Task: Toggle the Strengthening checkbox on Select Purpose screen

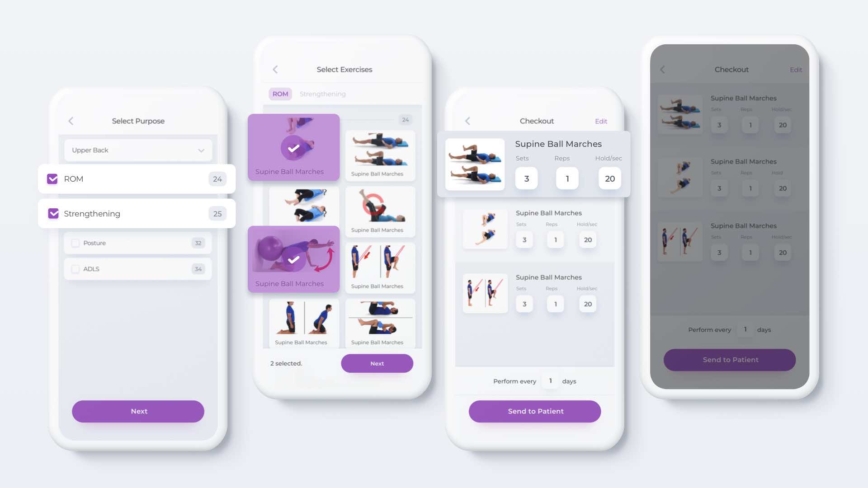Action: pyautogui.click(x=52, y=213)
